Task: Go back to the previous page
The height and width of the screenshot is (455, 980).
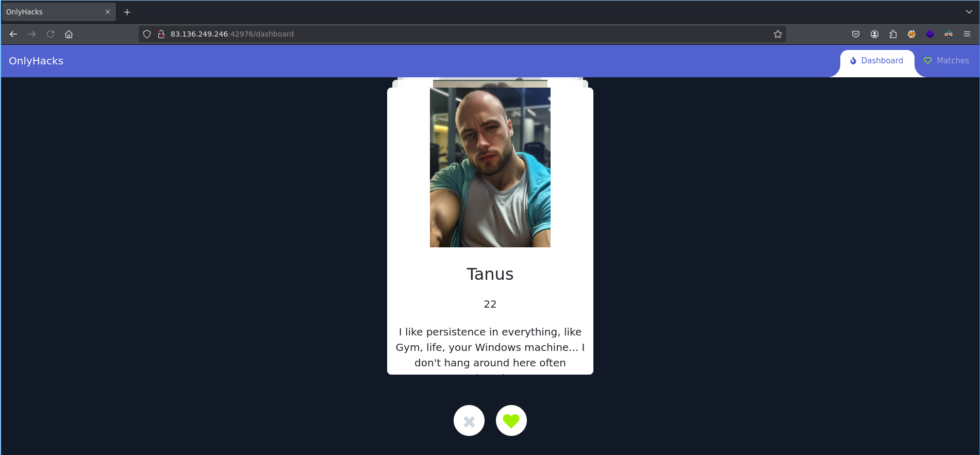Action: pos(13,34)
